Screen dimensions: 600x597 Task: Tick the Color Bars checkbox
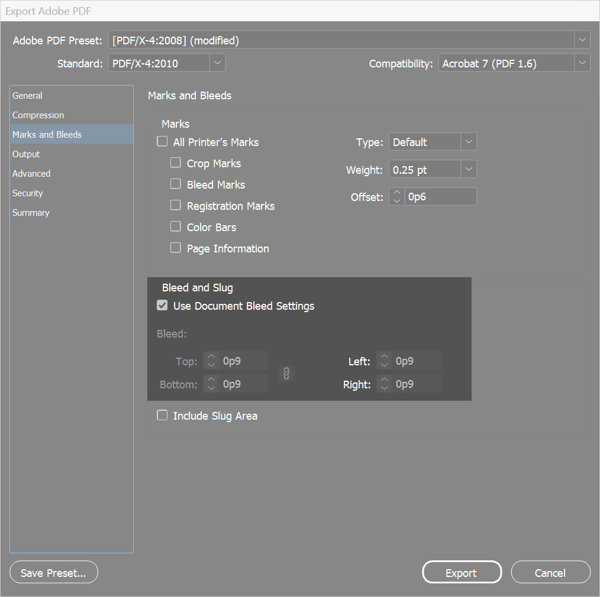click(x=176, y=227)
